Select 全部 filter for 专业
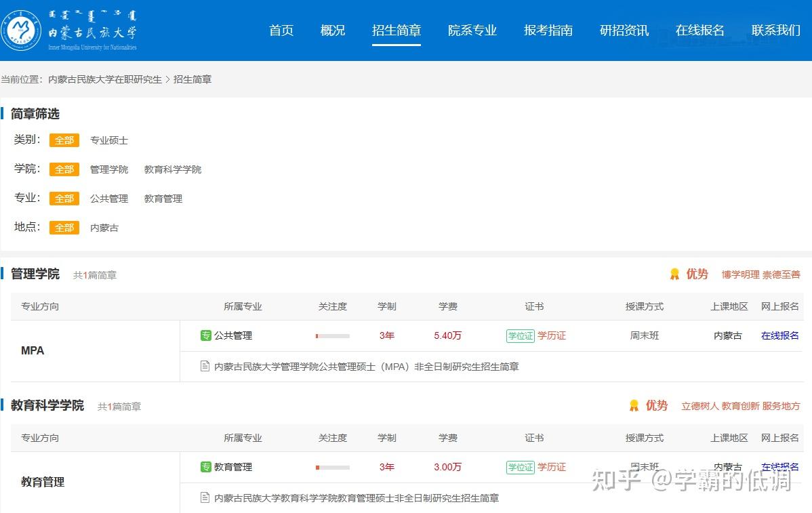Screen dimensions: 812x513 [64, 199]
